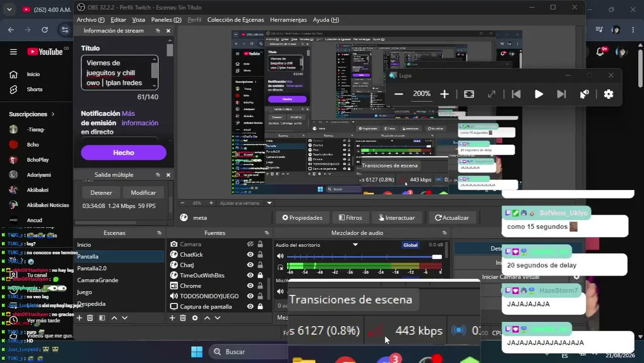Image resolution: width=644 pixels, height=363 pixels.
Task: Open the Vista menu
Action: (139, 20)
